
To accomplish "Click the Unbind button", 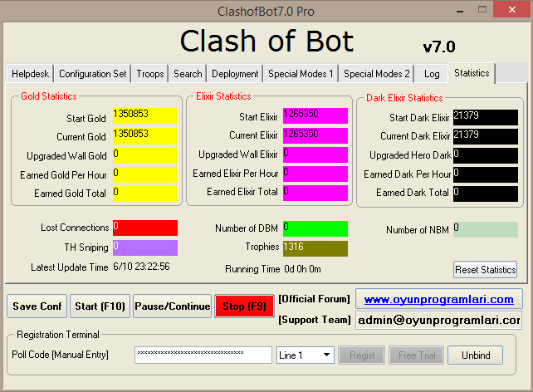I will click(476, 355).
